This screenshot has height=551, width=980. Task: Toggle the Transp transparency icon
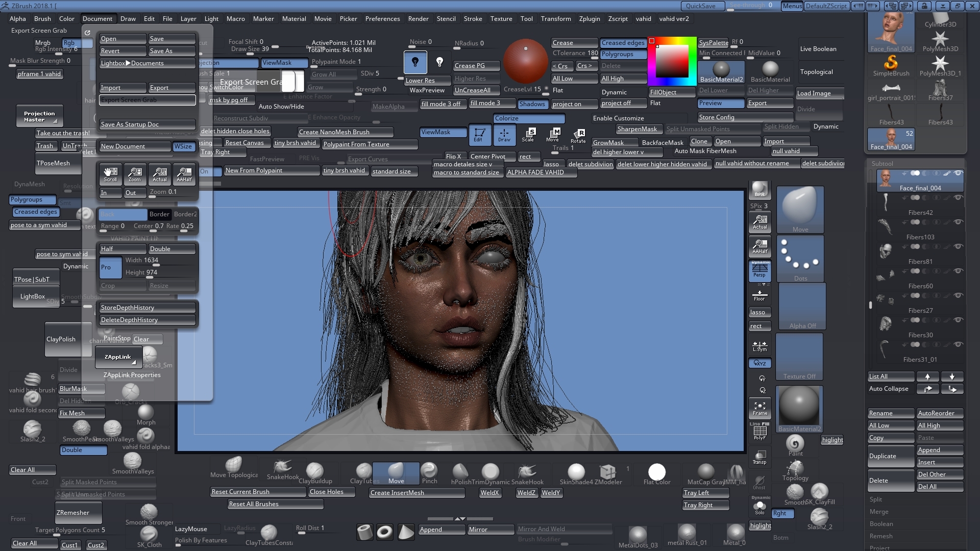759,457
